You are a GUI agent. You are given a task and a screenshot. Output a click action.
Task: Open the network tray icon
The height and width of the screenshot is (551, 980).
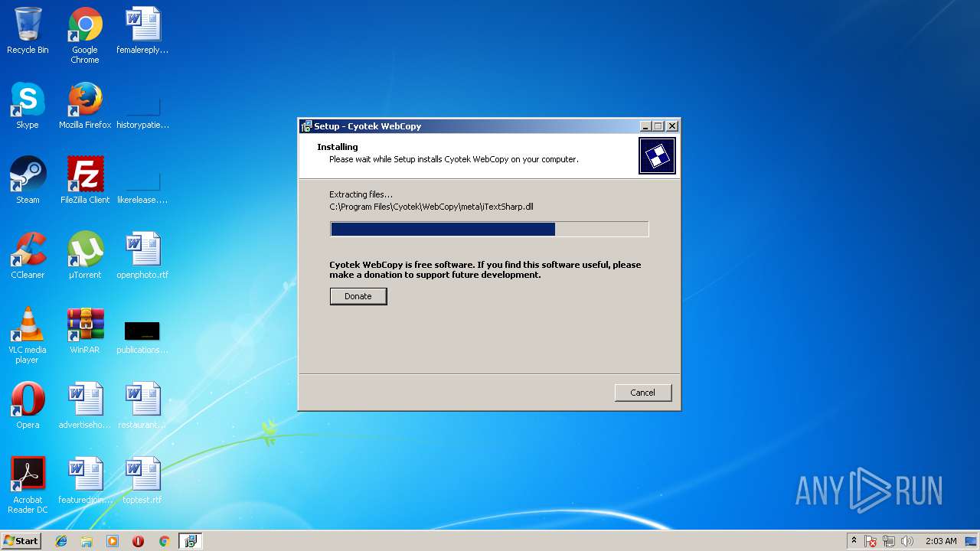(x=889, y=541)
